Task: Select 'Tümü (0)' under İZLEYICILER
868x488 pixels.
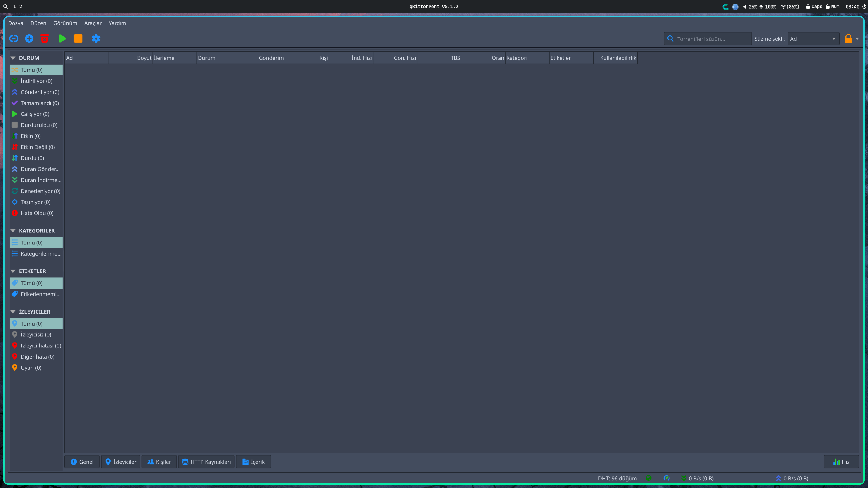Action: [36, 324]
